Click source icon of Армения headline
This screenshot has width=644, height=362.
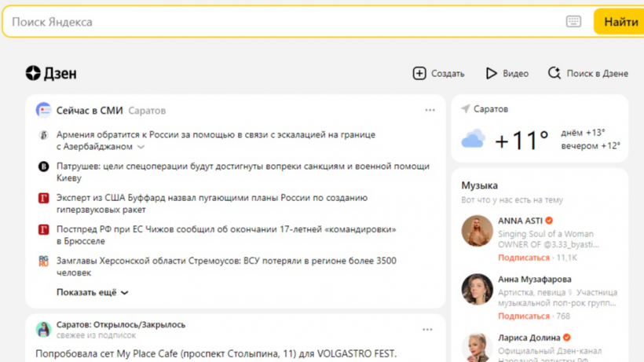pos(43,135)
